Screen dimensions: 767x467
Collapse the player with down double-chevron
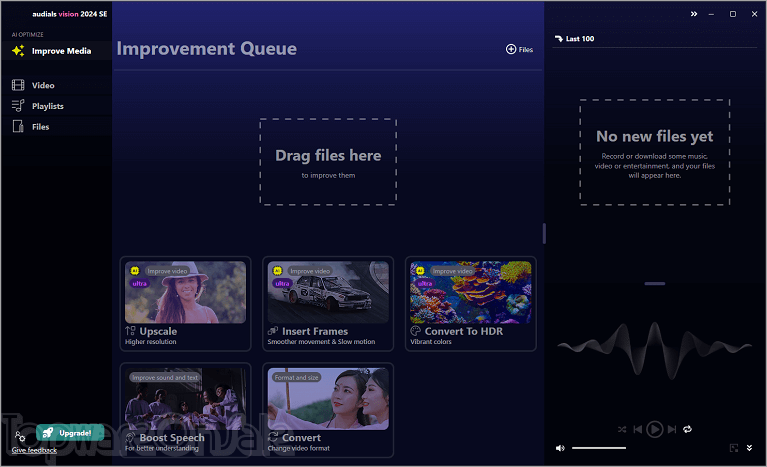(749, 448)
